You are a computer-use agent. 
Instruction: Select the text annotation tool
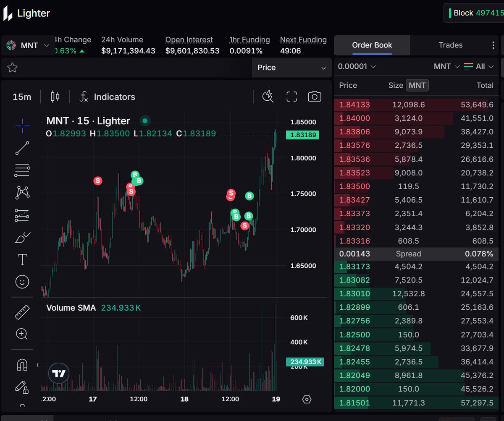point(22,259)
